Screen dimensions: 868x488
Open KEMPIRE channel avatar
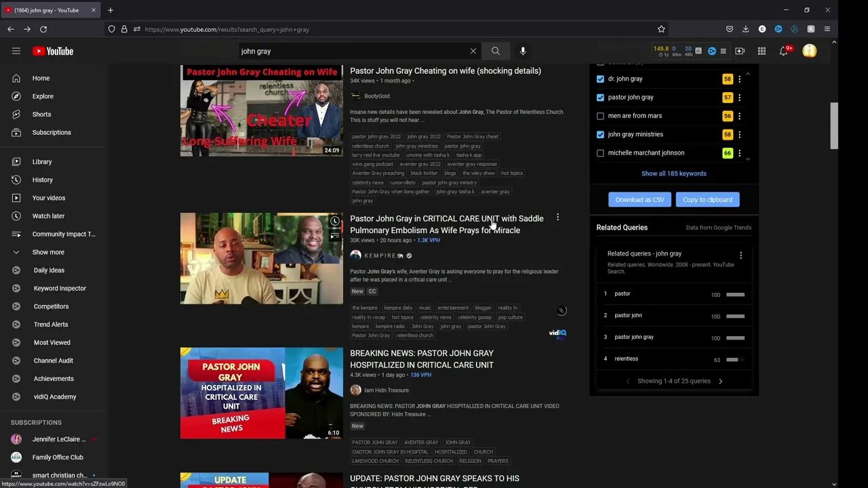[x=355, y=256]
